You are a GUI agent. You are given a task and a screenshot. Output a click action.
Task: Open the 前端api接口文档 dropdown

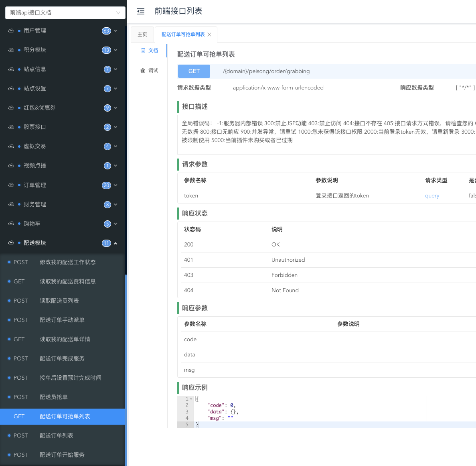coord(65,13)
